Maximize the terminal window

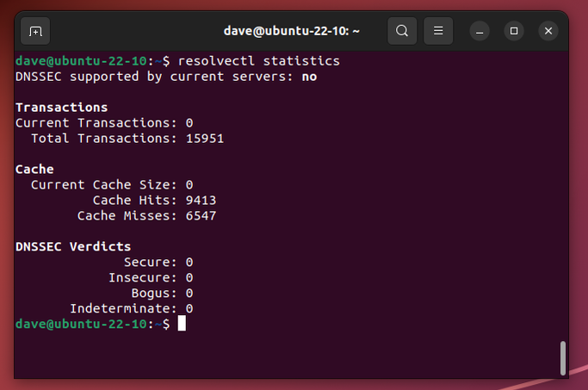(514, 31)
